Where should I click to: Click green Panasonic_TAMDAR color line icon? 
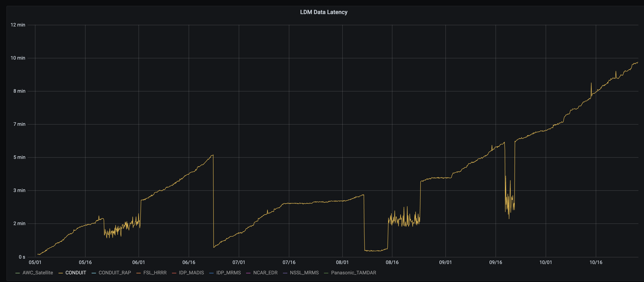[x=326, y=273]
